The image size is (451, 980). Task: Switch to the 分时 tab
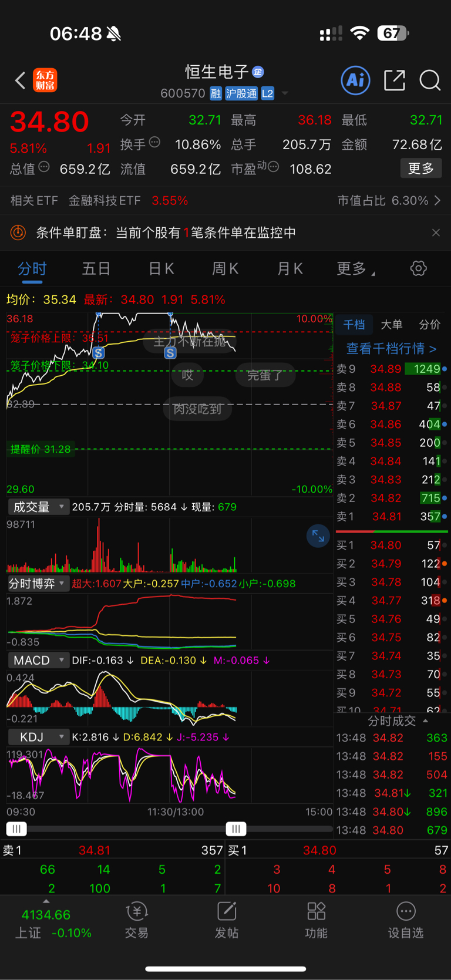pyautogui.click(x=32, y=269)
